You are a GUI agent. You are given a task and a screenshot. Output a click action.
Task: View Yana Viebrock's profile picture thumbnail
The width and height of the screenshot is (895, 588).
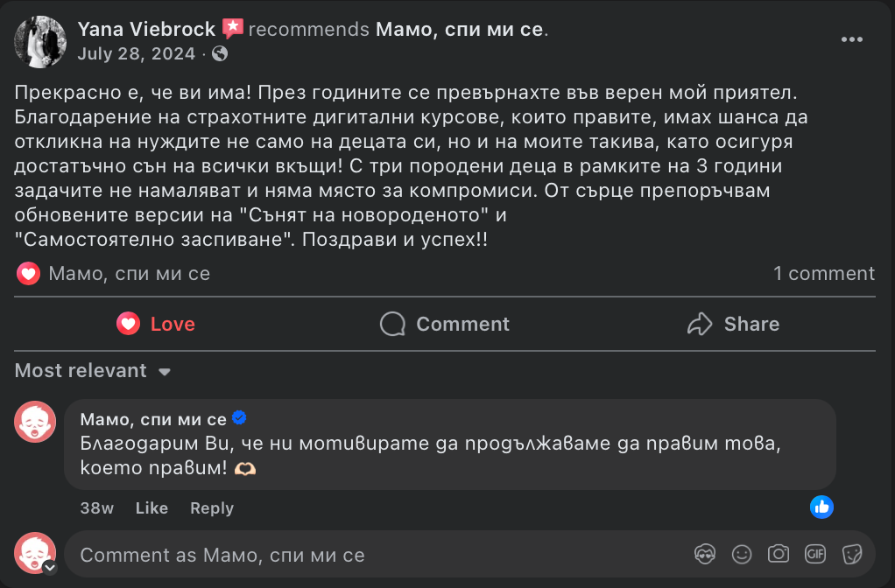(x=40, y=41)
